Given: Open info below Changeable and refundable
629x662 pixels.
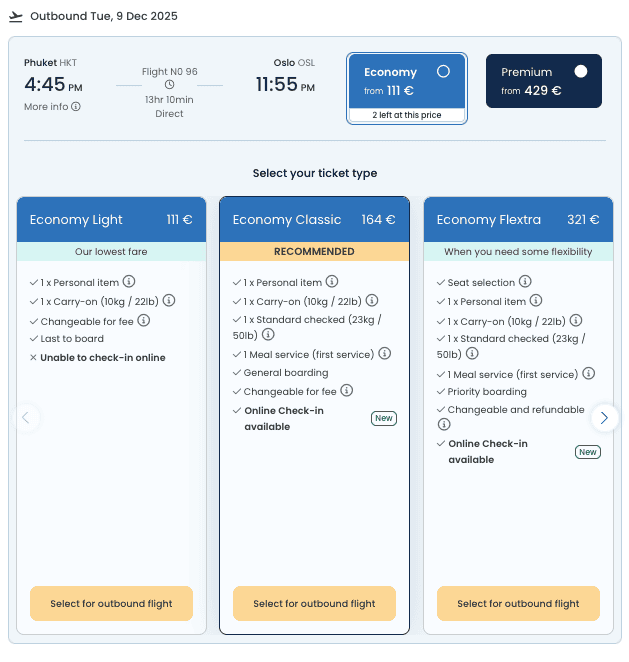Looking at the screenshot, I should [x=444, y=425].
